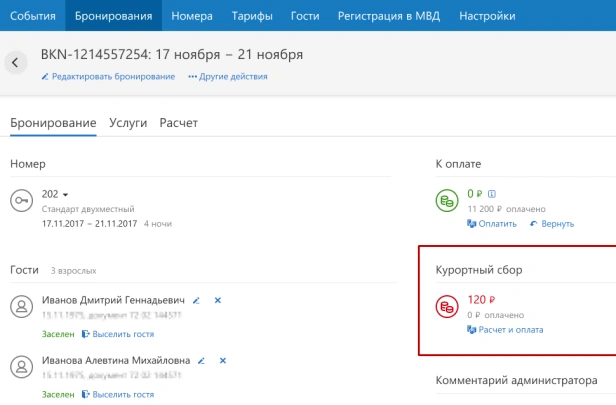Click the Вернуть refund link
Image resolution: width=616 pixels, height=405 pixels.
coord(552,223)
